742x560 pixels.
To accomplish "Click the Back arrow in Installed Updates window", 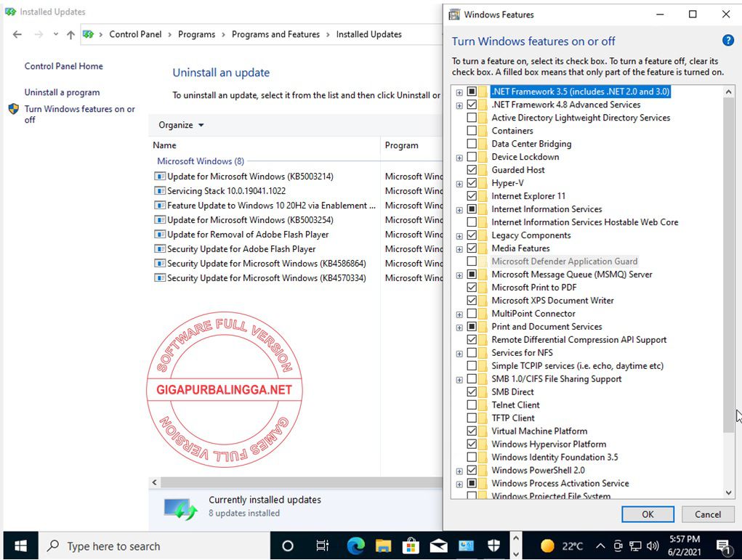I will tap(17, 35).
